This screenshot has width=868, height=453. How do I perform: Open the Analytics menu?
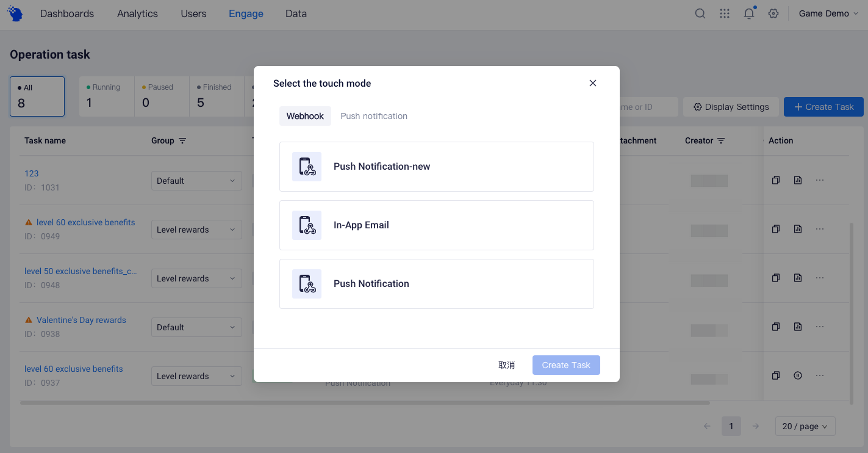[x=137, y=13]
